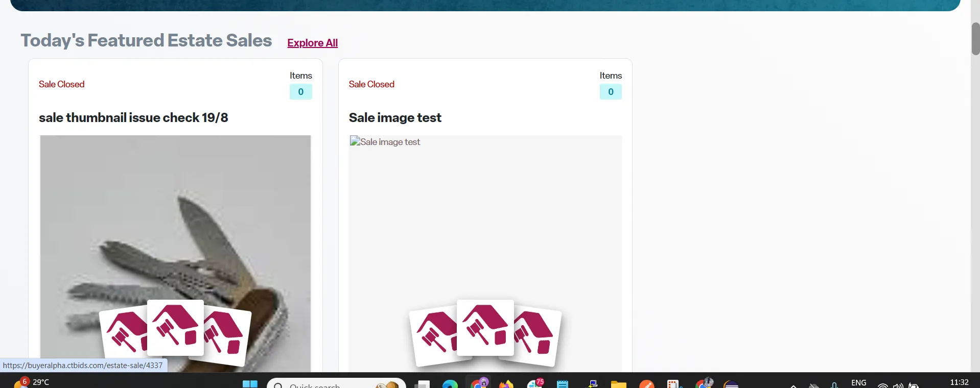Click the ENG language indicator

pos(858,383)
